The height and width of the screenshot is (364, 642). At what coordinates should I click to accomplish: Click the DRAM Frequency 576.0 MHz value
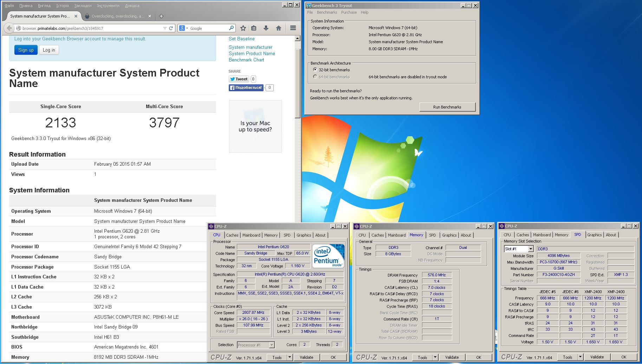[437, 275]
